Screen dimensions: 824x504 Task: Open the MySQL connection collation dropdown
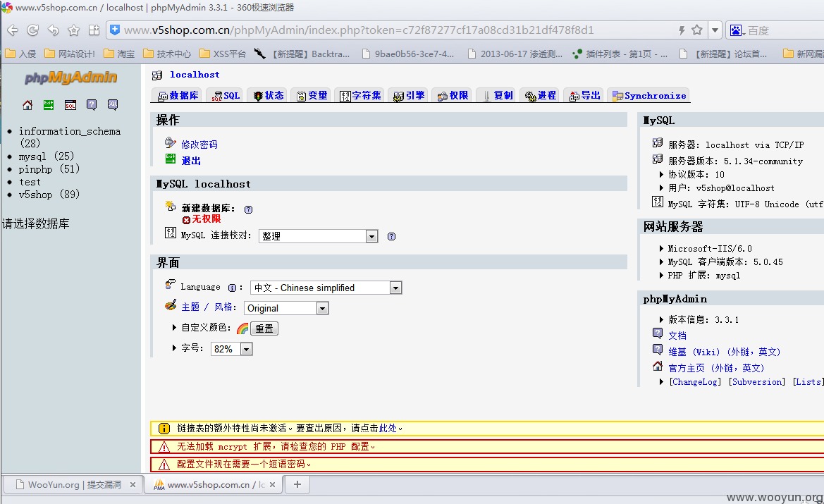click(319, 237)
